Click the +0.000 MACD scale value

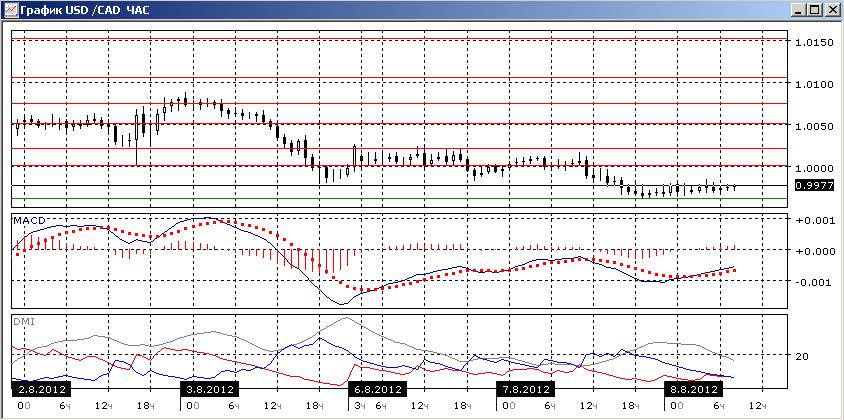815,250
